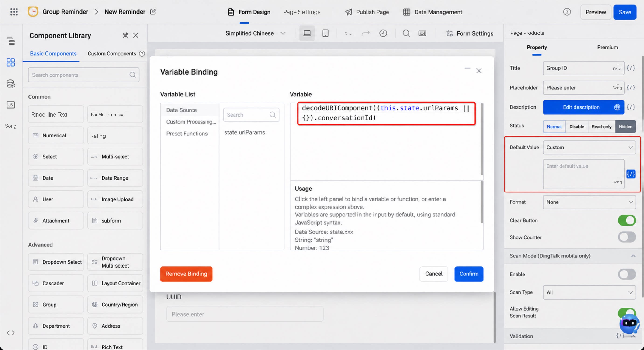Click the keyboard shortcuts icon in toolbar
The height and width of the screenshot is (350, 644).
422,33
